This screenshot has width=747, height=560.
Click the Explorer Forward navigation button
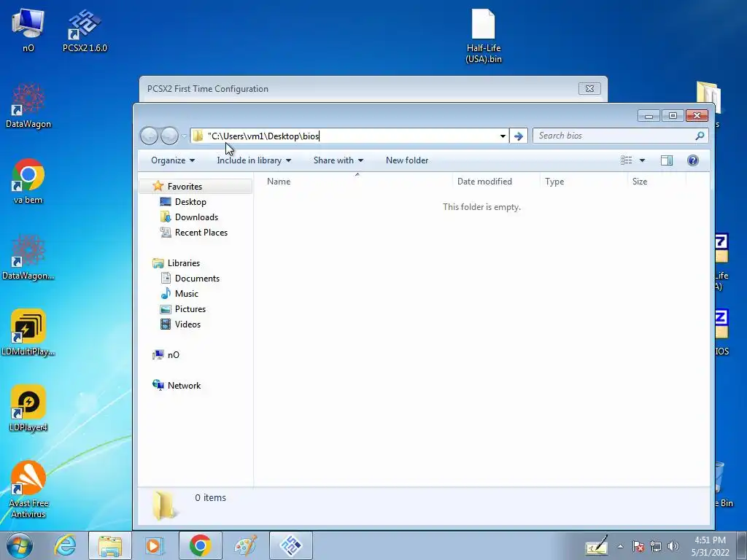tap(169, 136)
